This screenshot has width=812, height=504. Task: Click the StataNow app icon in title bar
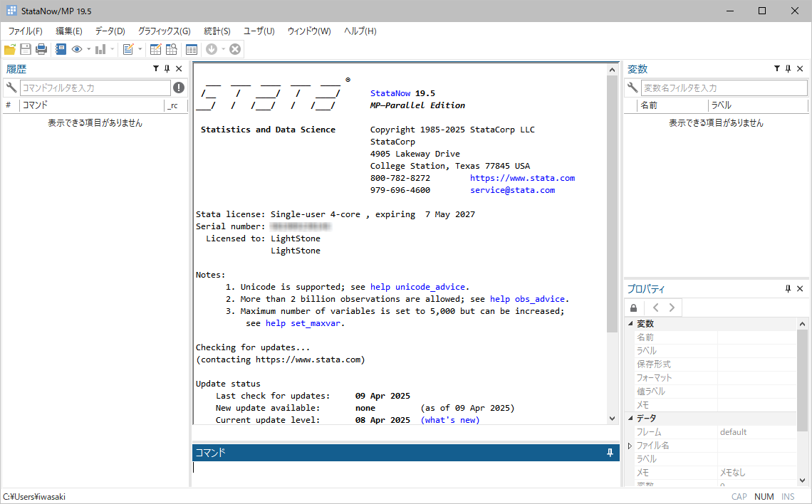point(11,11)
